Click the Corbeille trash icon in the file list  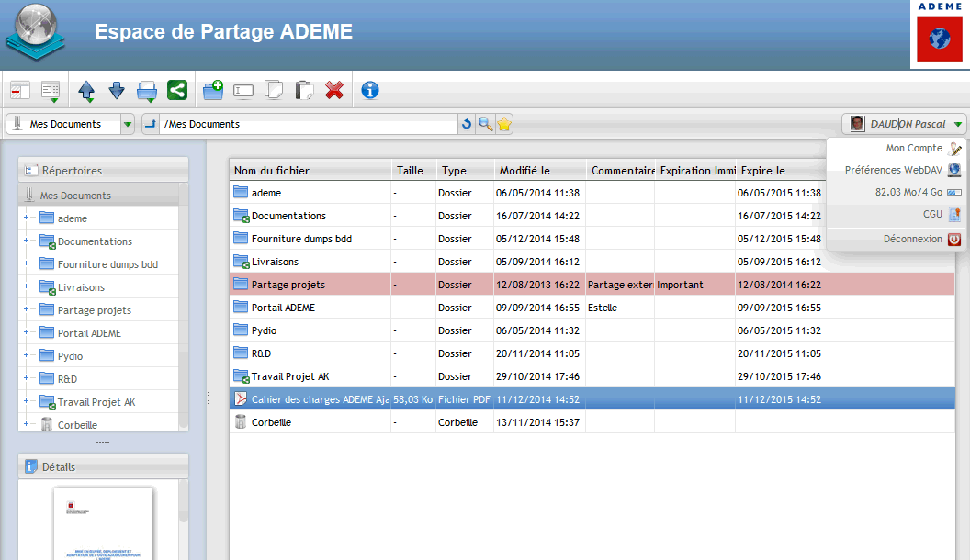coord(241,422)
